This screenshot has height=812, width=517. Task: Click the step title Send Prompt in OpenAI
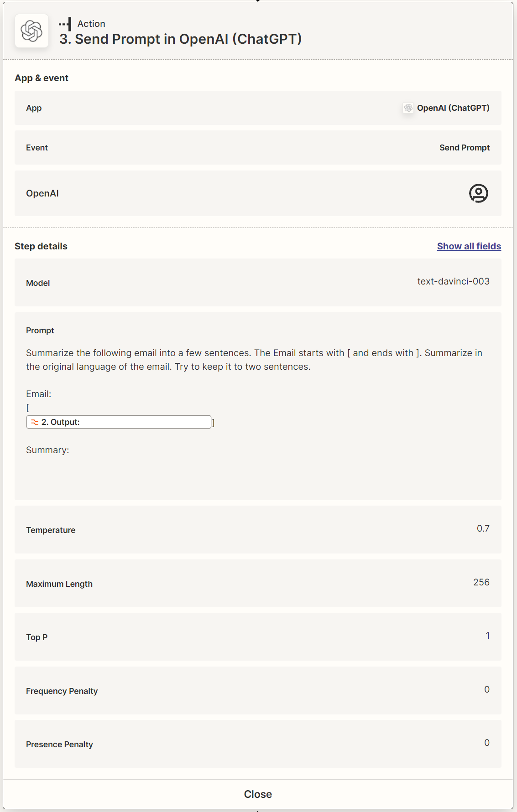pyautogui.click(x=181, y=39)
